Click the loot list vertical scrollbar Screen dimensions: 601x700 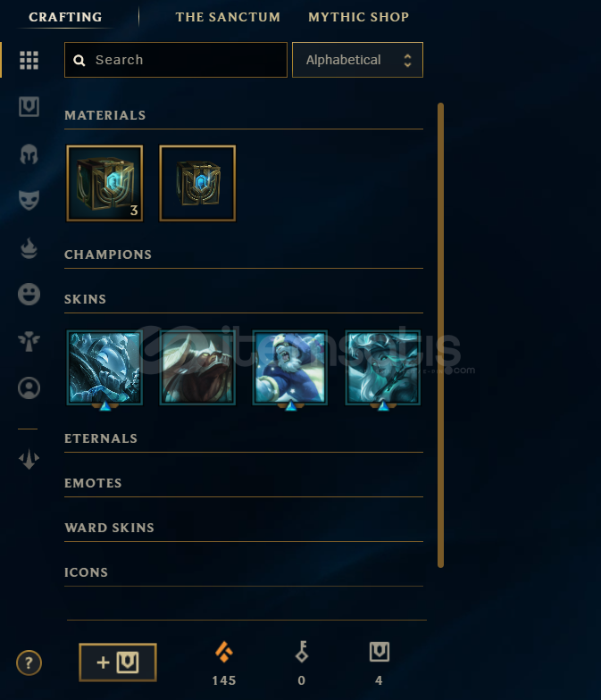pos(441,336)
